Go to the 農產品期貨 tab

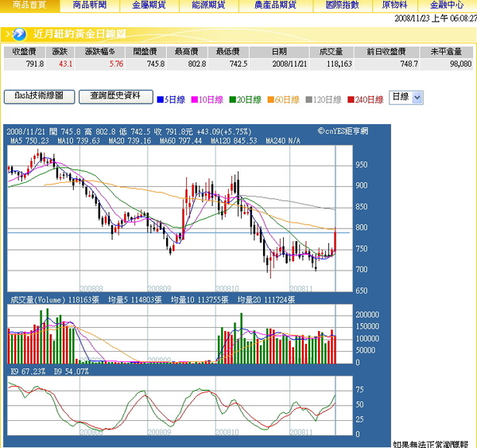click(276, 6)
